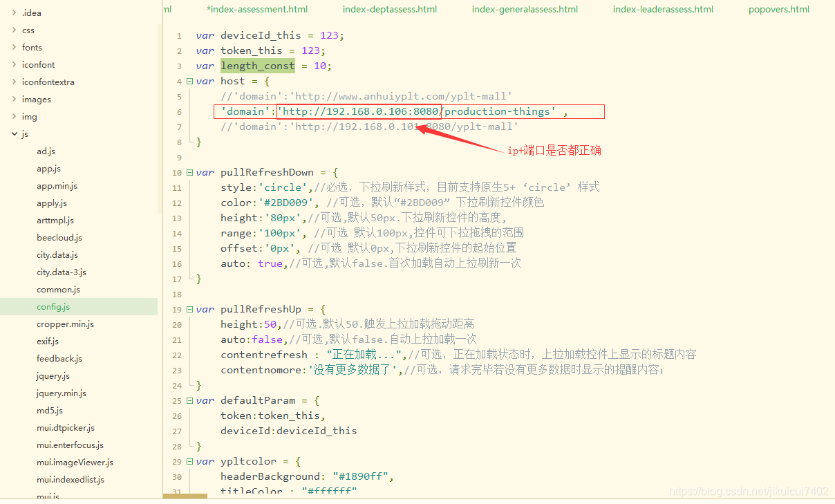
Task: Open ad.js in file tree
Action: click(46, 151)
